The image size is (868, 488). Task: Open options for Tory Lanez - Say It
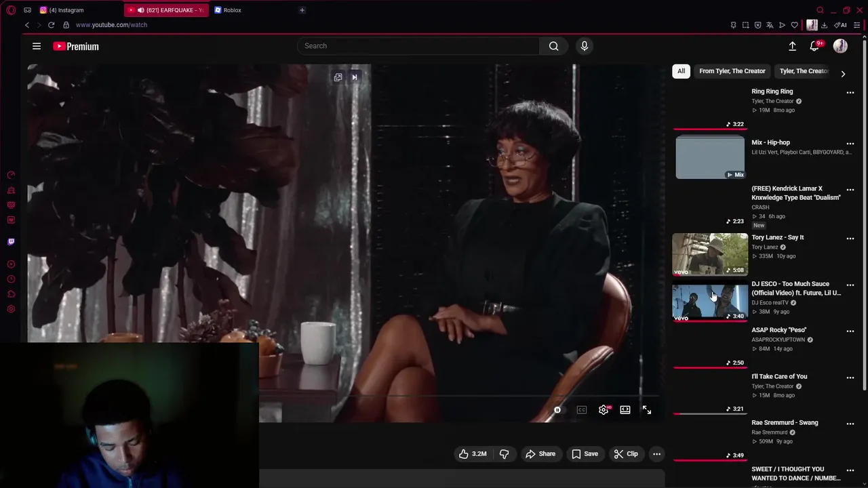[850, 239]
